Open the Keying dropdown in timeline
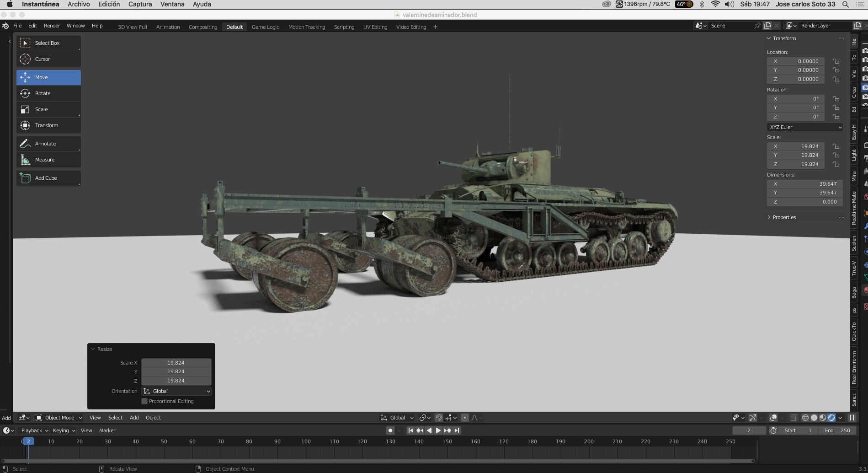 pos(64,430)
